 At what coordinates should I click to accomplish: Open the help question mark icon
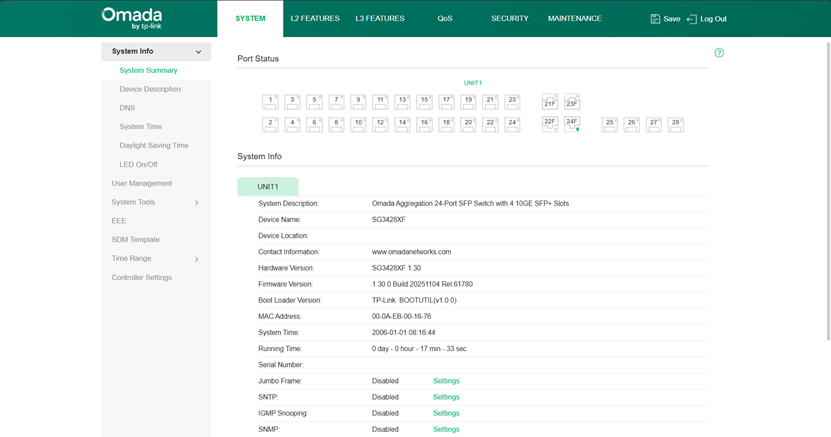point(719,53)
